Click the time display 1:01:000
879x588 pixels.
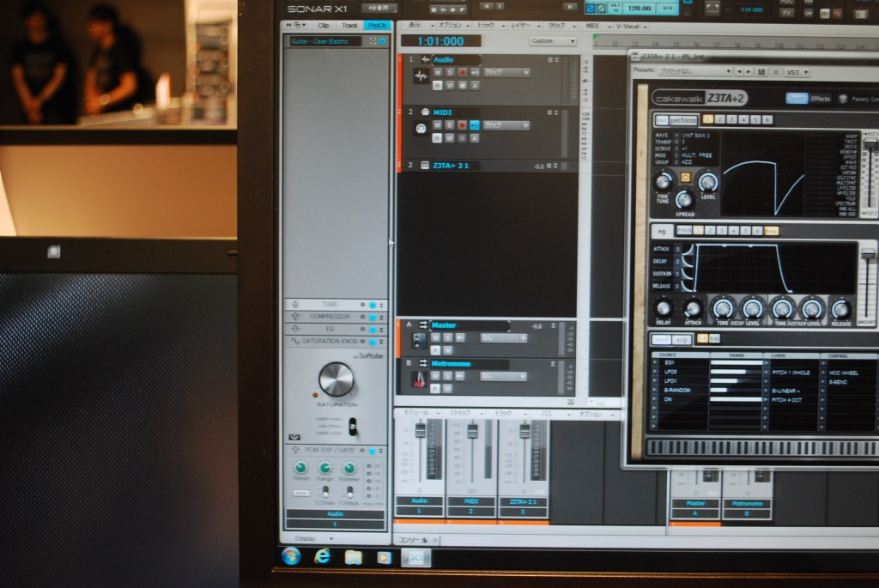coord(440,41)
